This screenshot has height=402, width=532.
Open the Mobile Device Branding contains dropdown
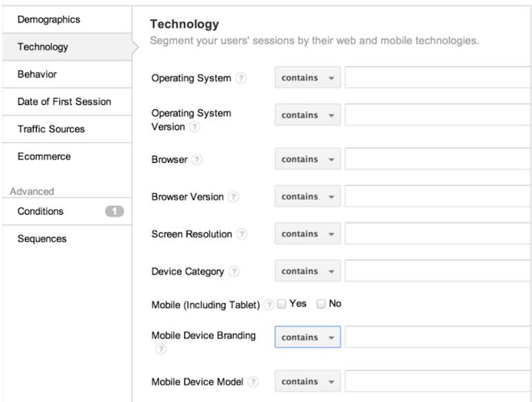click(x=307, y=338)
